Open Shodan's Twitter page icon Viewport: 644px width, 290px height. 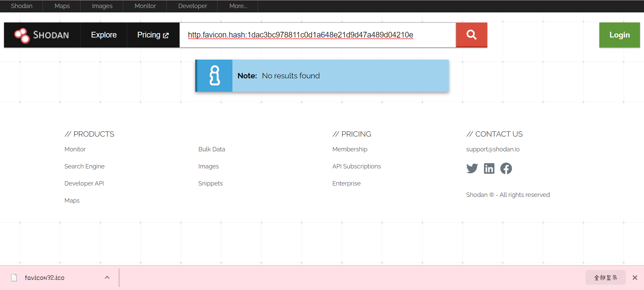pos(472,168)
